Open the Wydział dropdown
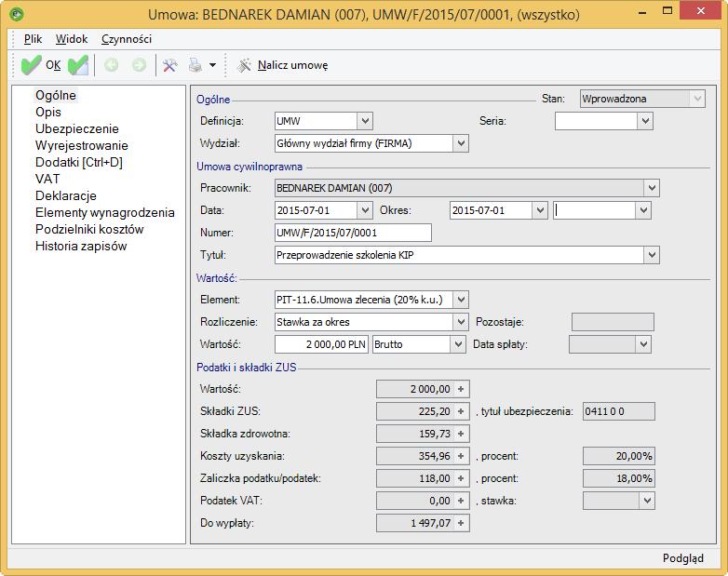728x576 pixels. [x=461, y=143]
